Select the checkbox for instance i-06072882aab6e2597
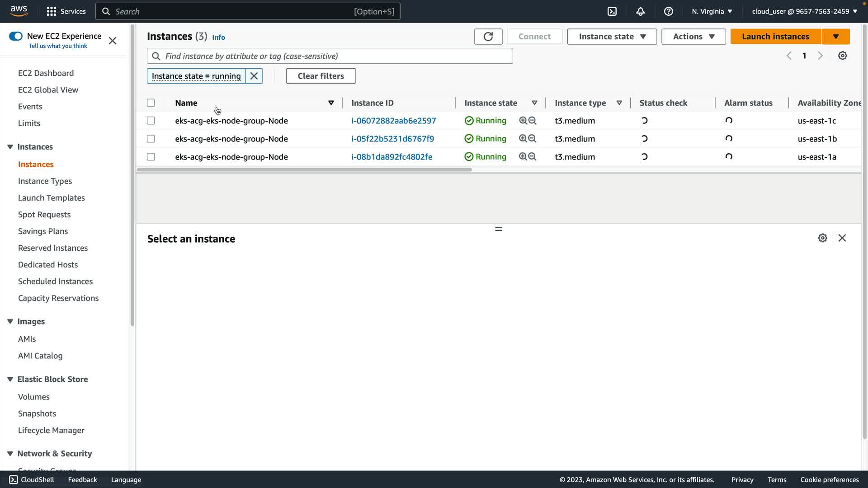Screen dimensions: 868x488 pyautogui.click(x=151, y=121)
